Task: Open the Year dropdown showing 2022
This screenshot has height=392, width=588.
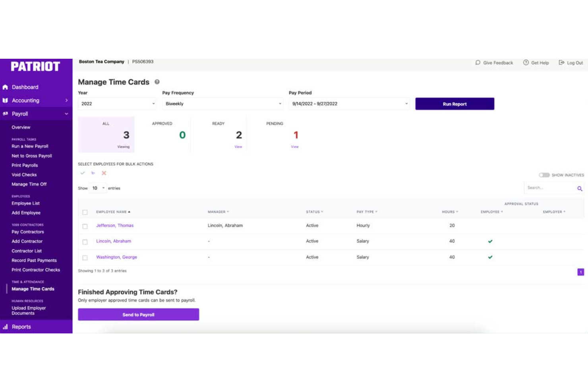Action: point(117,104)
